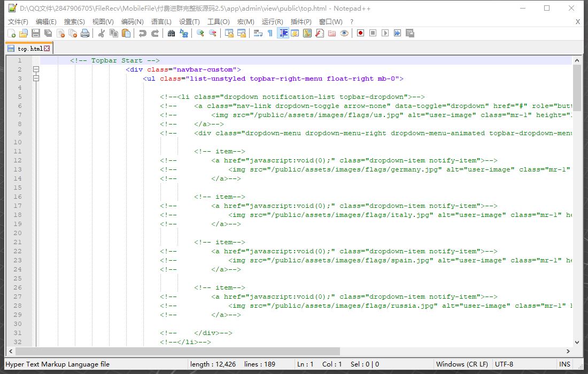Click the Ln : 1 status bar field
Screen dimensions: 588x374
pos(305,364)
